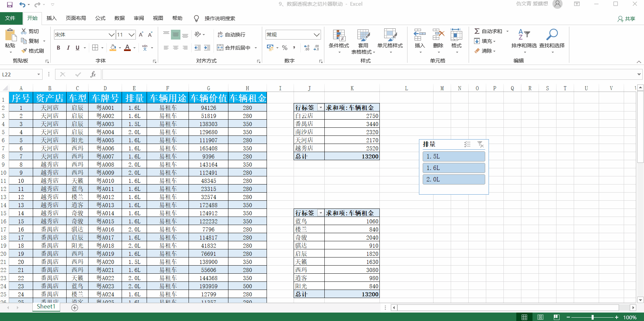Open filter dropdown on second 行标签 pivot

(x=321, y=213)
